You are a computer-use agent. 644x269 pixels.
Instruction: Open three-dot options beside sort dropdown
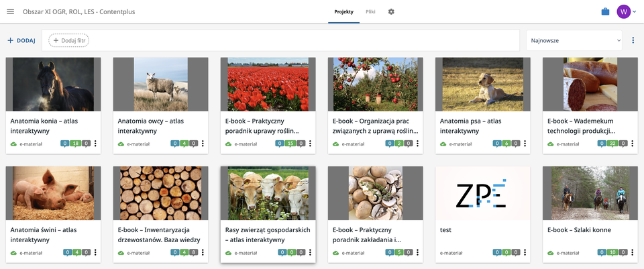point(633,40)
